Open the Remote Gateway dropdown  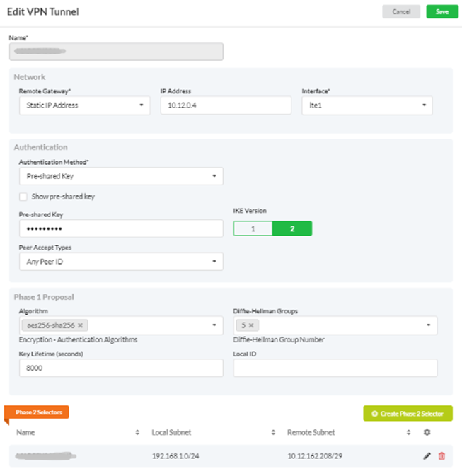84,105
